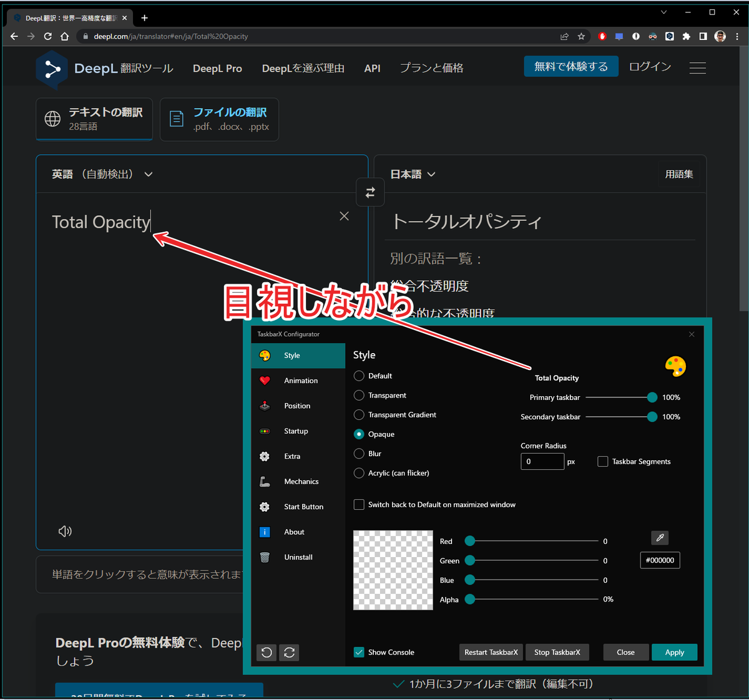
Task: Open Startup settings in TaskbarX sidebar
Action: (x=298, y=431)
